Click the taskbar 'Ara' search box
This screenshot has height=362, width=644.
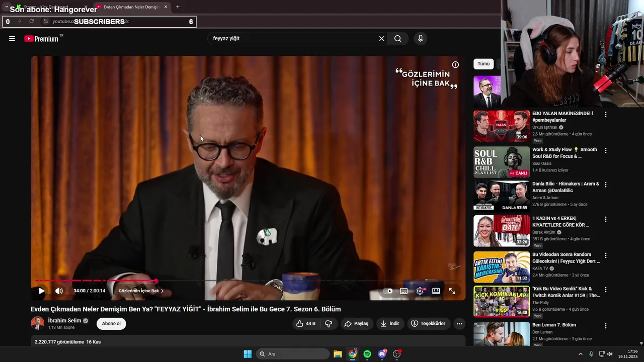point(293,354)
